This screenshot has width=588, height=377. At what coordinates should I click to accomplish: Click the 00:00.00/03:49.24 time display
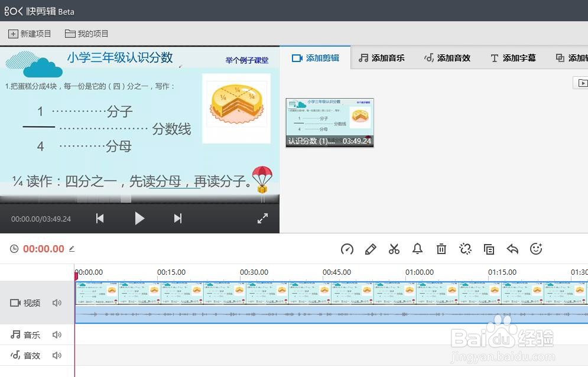click(41, 219)
